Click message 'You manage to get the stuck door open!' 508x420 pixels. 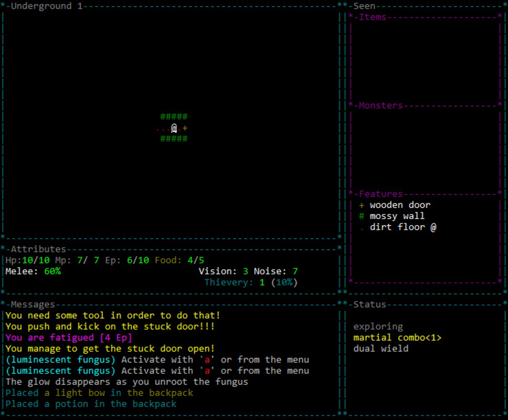(x=110, y=349)
